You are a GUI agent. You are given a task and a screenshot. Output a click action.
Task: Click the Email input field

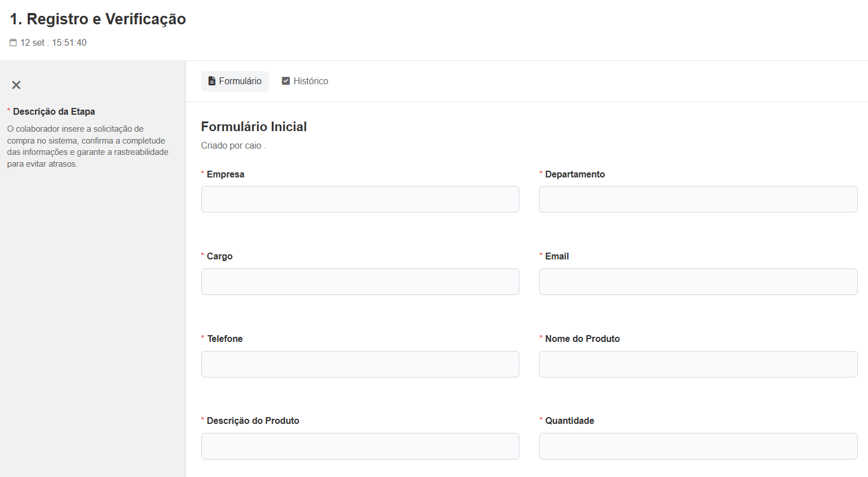698,281
